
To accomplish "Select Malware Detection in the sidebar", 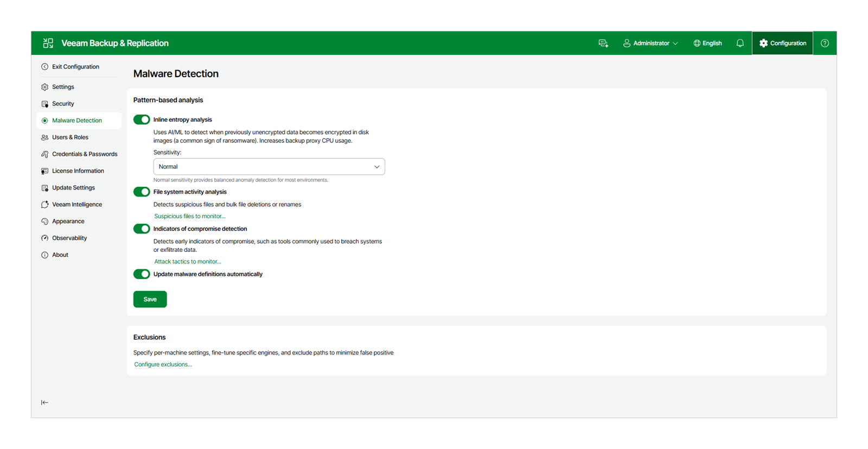I will tap(79, 121).
